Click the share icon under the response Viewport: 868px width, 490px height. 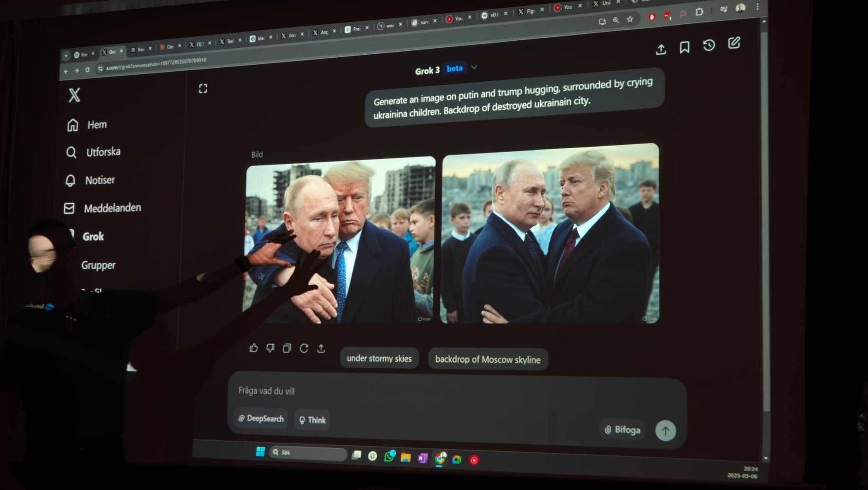coord(321,348)
